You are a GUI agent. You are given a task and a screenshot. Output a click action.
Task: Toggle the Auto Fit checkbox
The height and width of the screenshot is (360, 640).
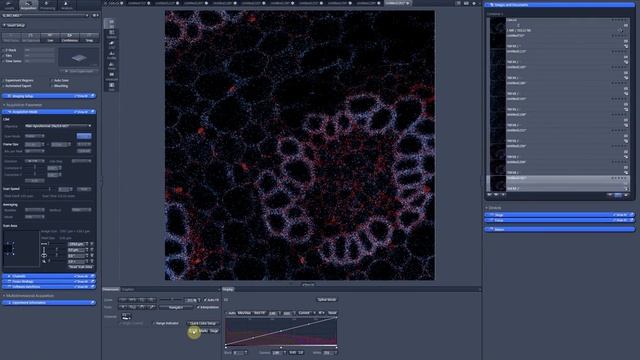(x=205, y=300)
